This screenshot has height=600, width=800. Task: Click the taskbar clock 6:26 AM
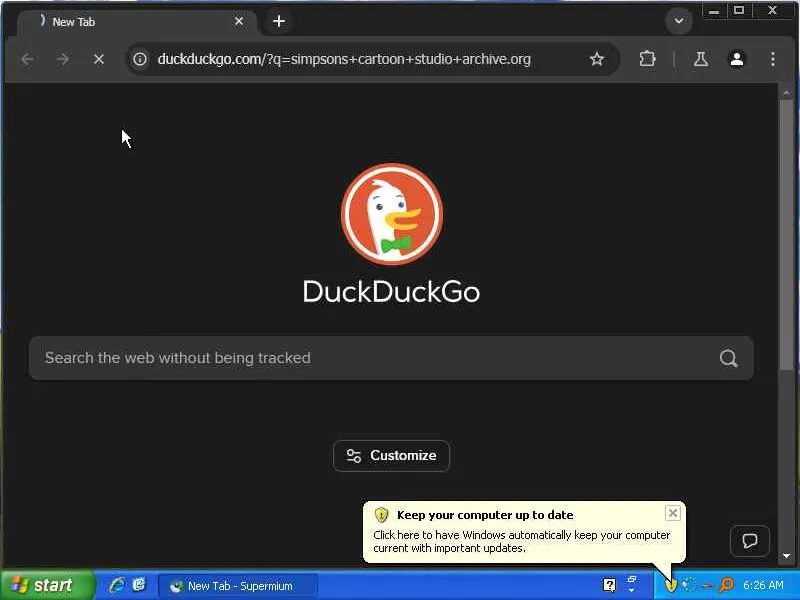pos(763,585)
